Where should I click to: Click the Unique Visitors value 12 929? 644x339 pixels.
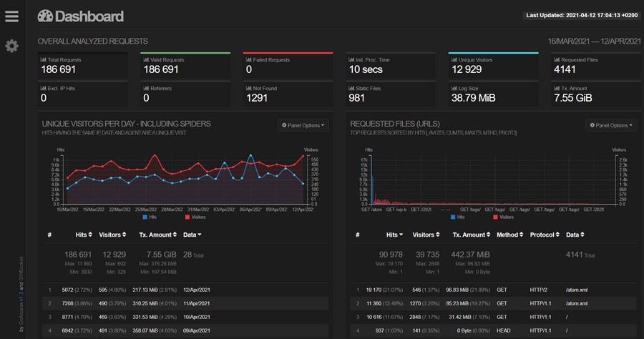pyautogui.click(x=467, y=69)
